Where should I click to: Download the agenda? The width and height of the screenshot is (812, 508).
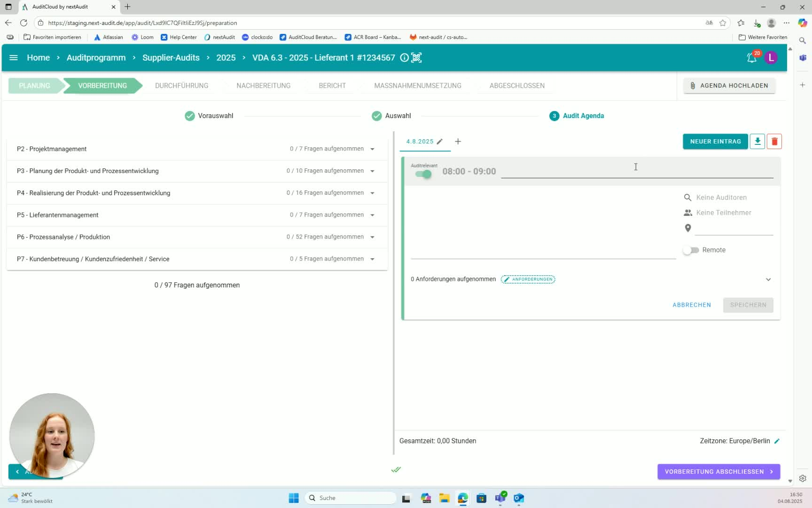click(x=757, y=142)
